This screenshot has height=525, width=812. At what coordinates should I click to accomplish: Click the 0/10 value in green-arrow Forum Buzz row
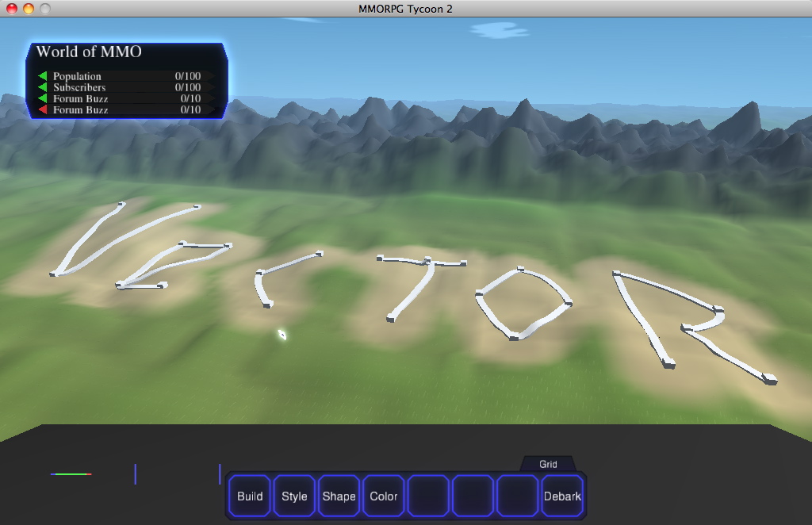tap(190, 98)
